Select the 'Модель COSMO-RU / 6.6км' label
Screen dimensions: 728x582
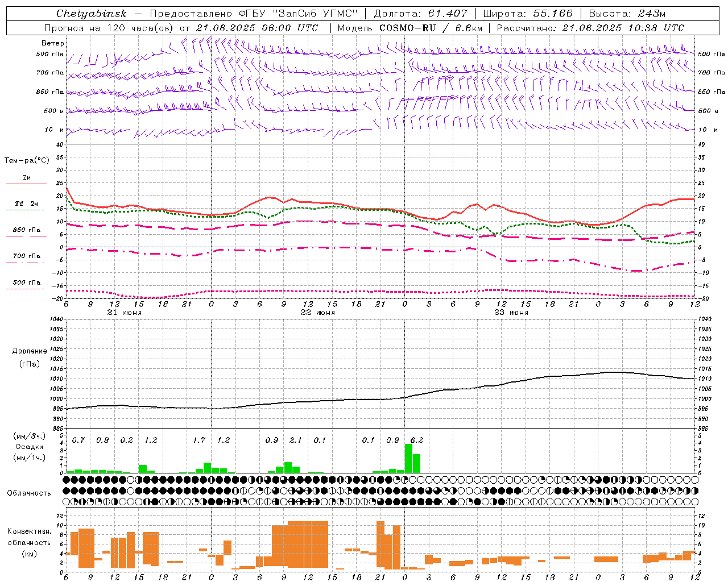point(410,28)
